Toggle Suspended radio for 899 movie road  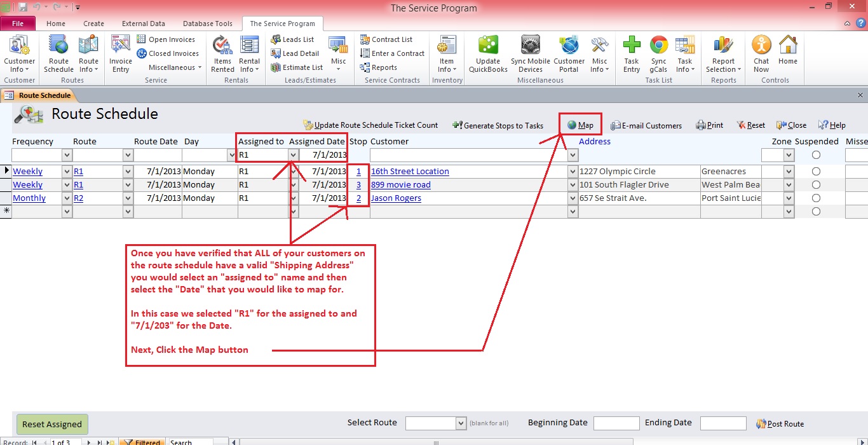[816, 185]
